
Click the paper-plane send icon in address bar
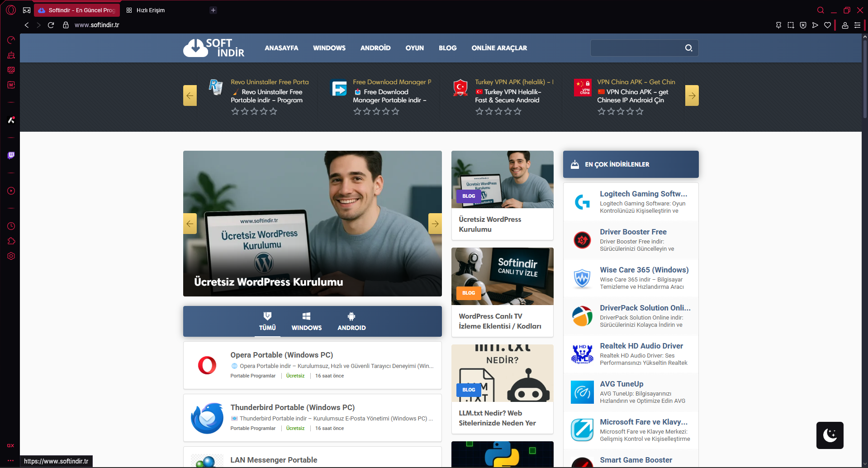[x=815, y=25]
